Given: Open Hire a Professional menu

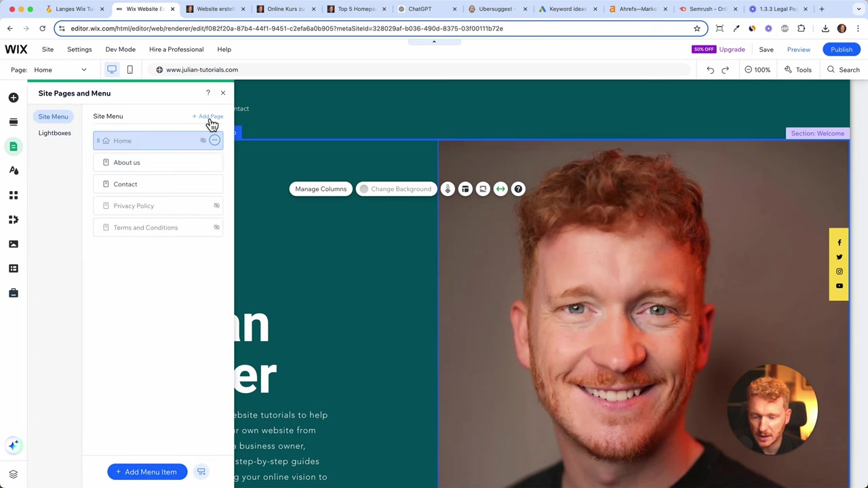Looking at the screenshot, I should [x=176, y=49].
